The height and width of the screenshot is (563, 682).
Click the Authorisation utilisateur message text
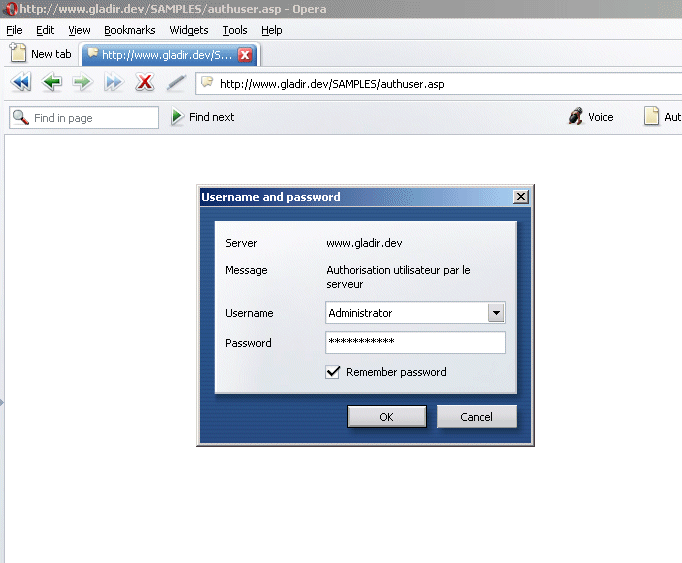coord(398,277)
